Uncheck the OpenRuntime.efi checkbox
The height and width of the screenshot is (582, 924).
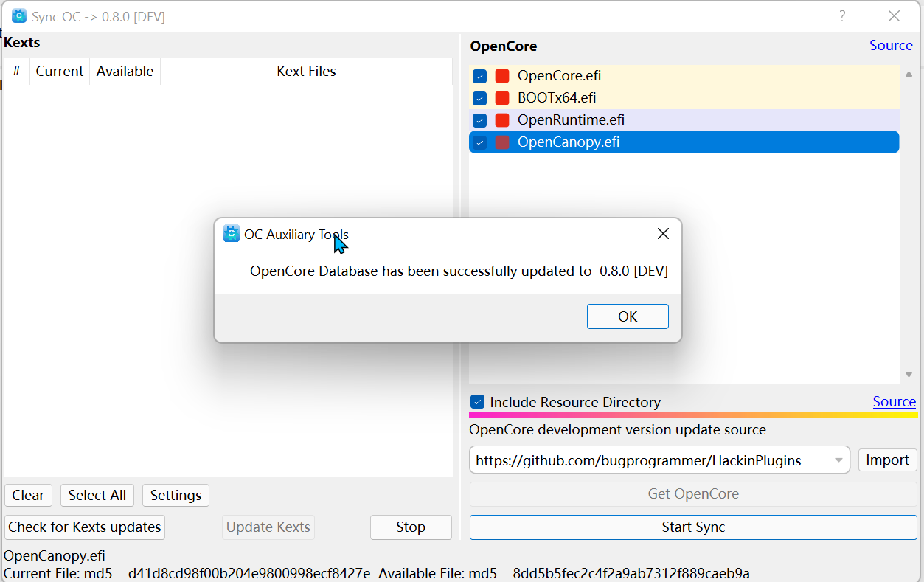coord(479,120)
